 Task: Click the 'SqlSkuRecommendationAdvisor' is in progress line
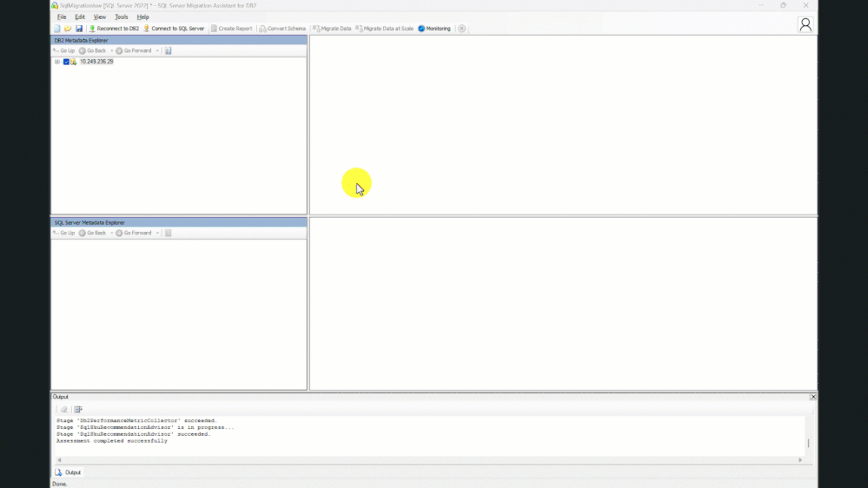click(145, 427)
